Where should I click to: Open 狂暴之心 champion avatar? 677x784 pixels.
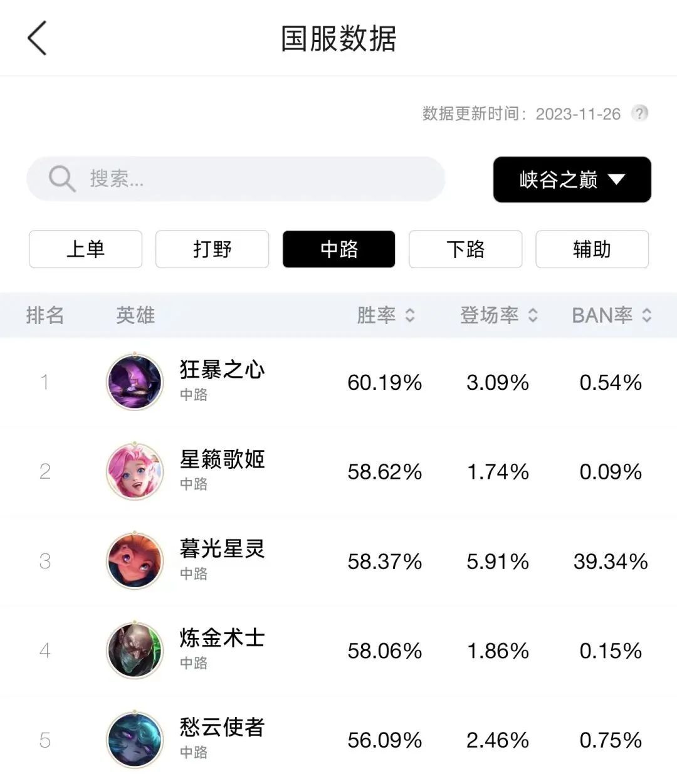[135, 382]
